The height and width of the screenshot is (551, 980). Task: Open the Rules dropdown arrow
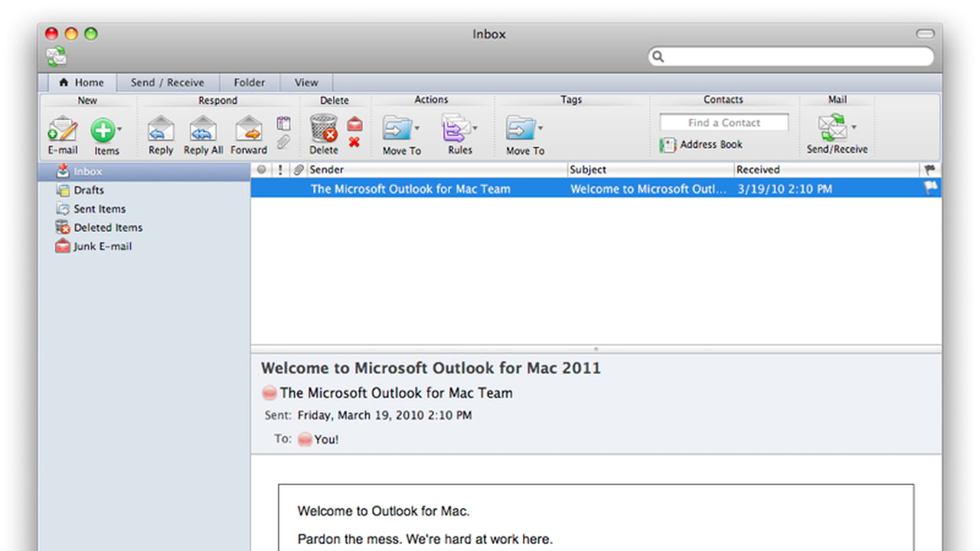point(475,129)
